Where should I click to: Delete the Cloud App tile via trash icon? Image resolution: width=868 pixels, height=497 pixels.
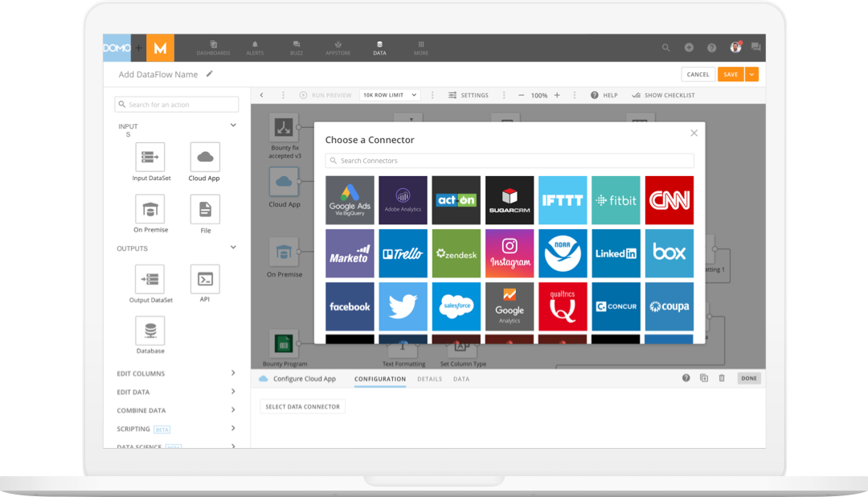tap(721, 379)
